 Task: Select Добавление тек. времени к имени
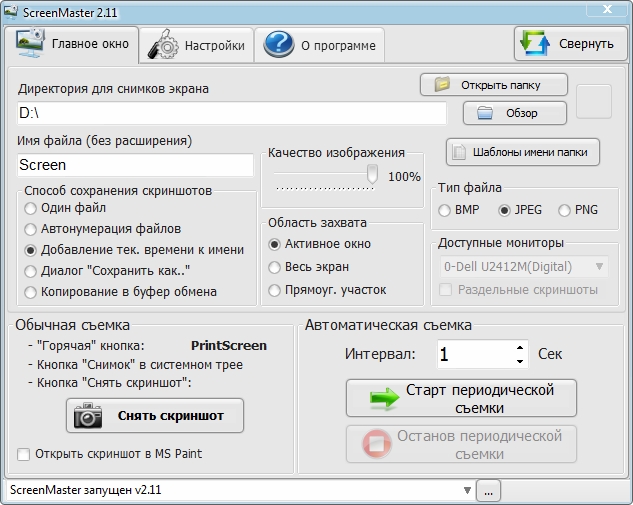pos(134,250)
